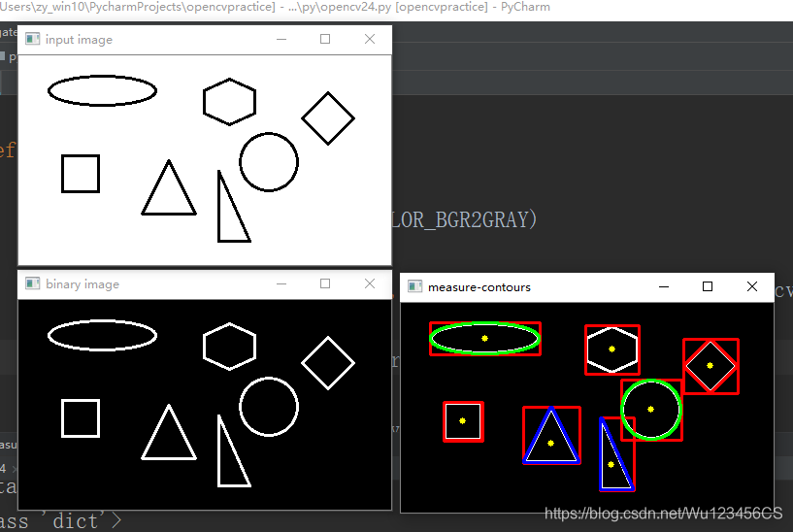Click the measure-contours window app icon
The width and height of the screenshot is (793, 532).
click(414, 286)
